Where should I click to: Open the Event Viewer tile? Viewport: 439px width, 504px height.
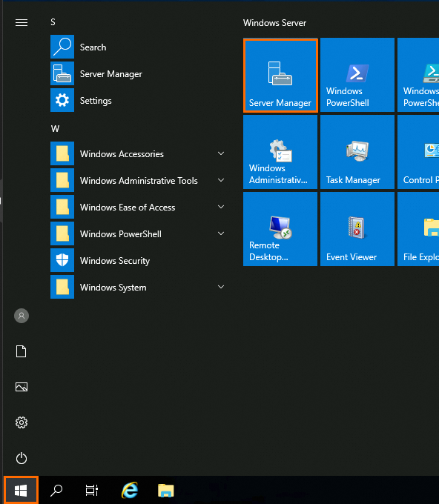coord(357,229)
